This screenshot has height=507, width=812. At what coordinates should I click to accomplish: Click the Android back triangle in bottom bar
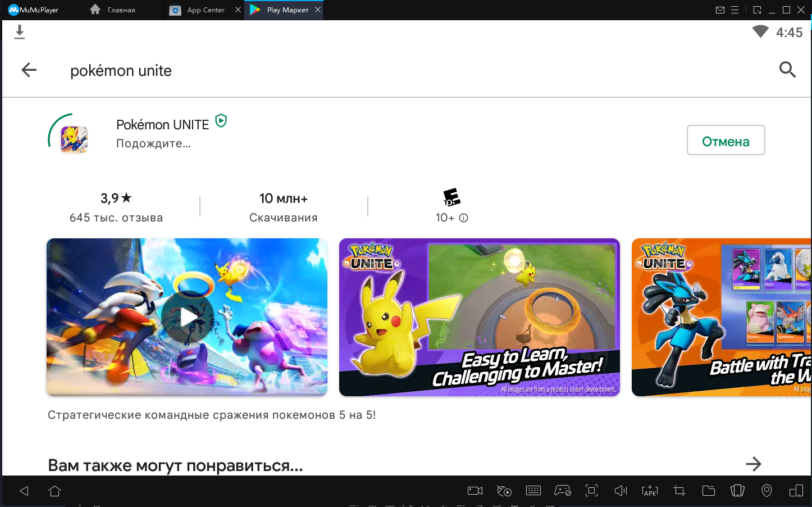[x=24, y=491]
